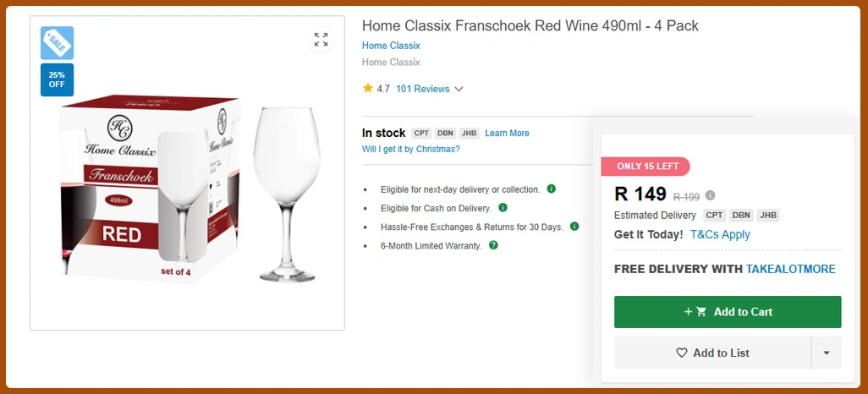
Task: Click the blue SALE tag icon
Action: 57,42
